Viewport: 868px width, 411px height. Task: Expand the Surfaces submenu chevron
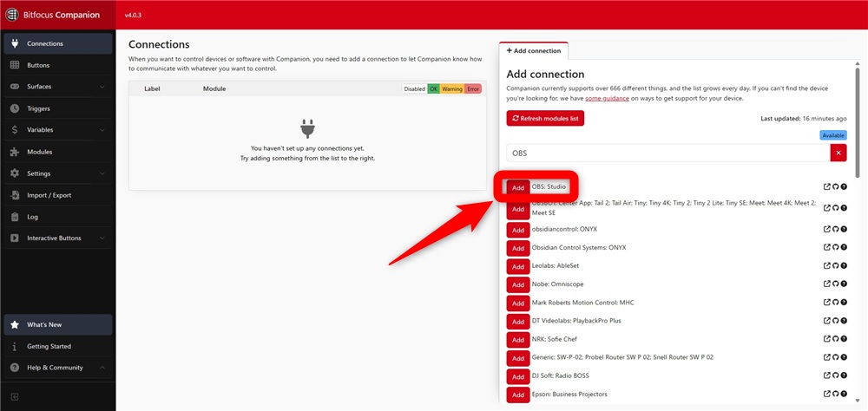(102, 87)
